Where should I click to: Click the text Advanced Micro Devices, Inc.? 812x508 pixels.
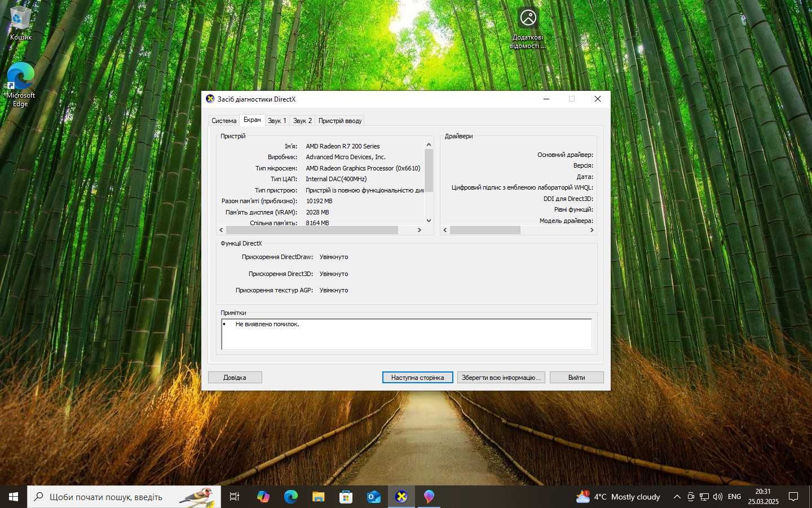click(346, 157)
